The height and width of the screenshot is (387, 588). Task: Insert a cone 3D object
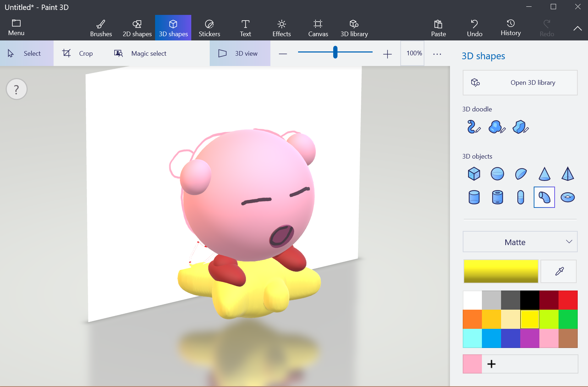(544, 174)
